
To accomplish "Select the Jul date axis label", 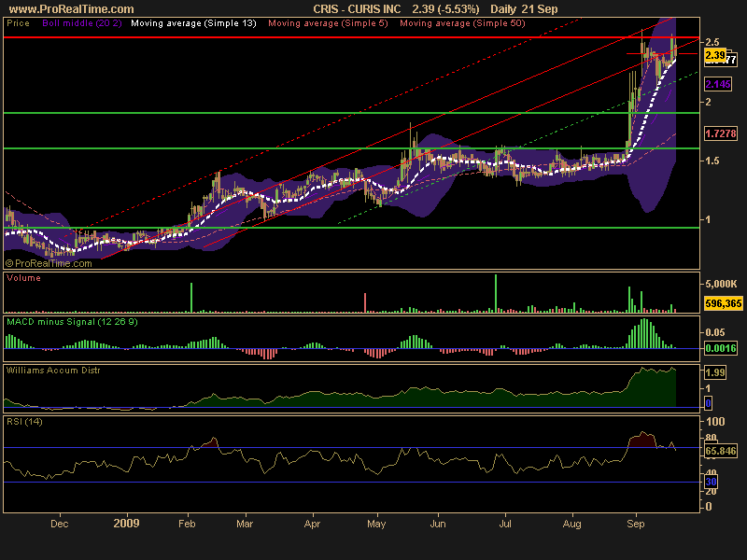I will 505,524.
